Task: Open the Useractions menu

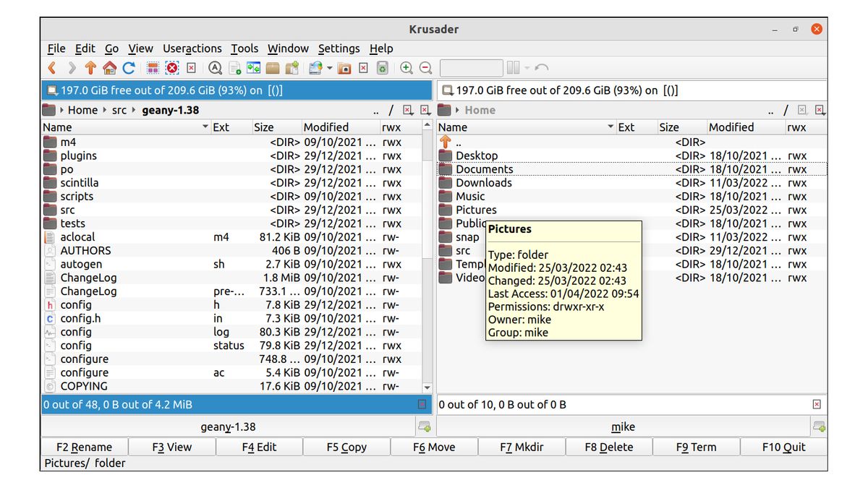Action: (x=192, y=48)
